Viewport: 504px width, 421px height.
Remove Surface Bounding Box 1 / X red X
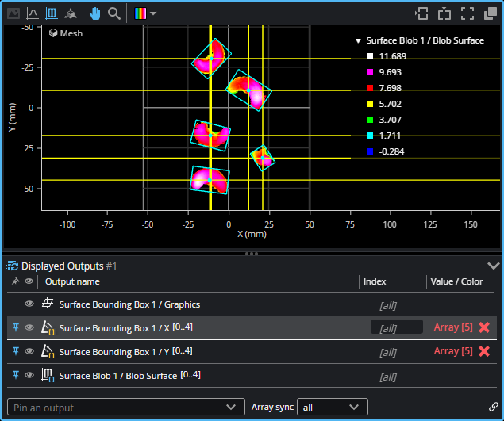(484, 327)
